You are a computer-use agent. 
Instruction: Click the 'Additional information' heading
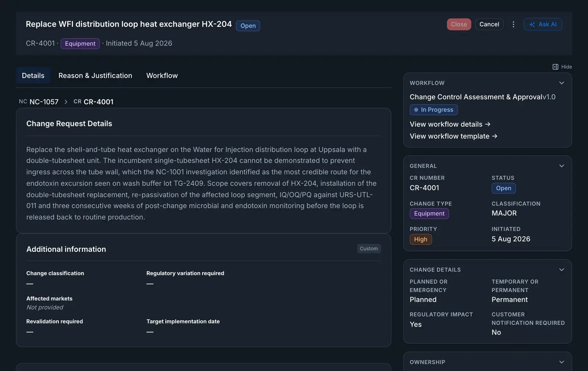click(x=66, y=249)
